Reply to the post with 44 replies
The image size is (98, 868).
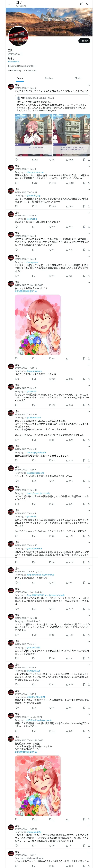click(18, 160)
